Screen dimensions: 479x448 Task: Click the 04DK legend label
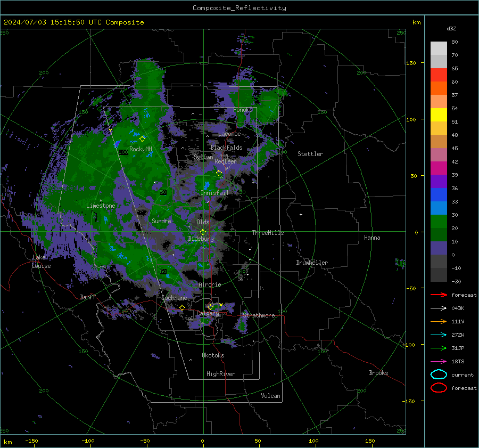[458, 308]
